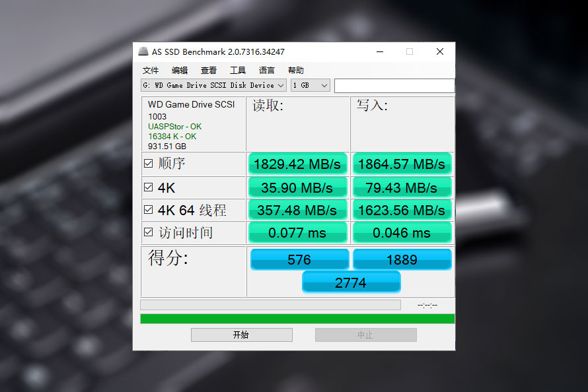The height and width of the screenshot is (392, 588).
Task: Open the 语言 menu
Action: tap(266, 70)
